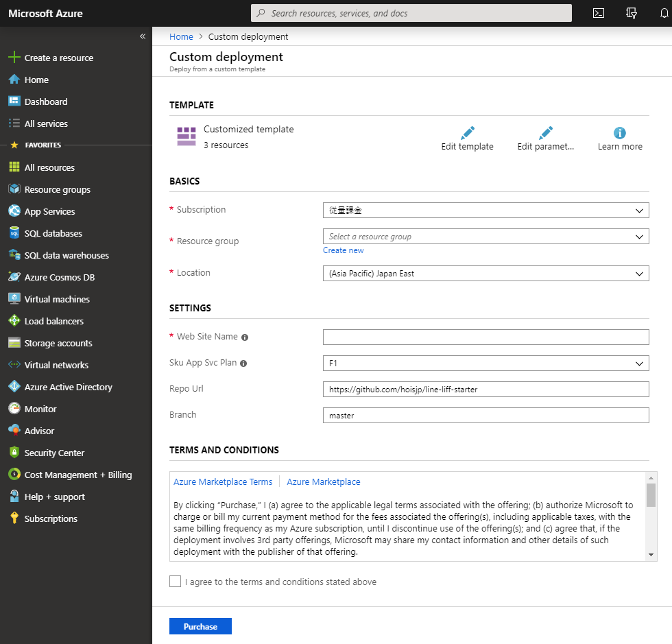Click terms scrollbar down arrow
The height and width of the screenshot is (644, 672).
click(x=651, y=555)
